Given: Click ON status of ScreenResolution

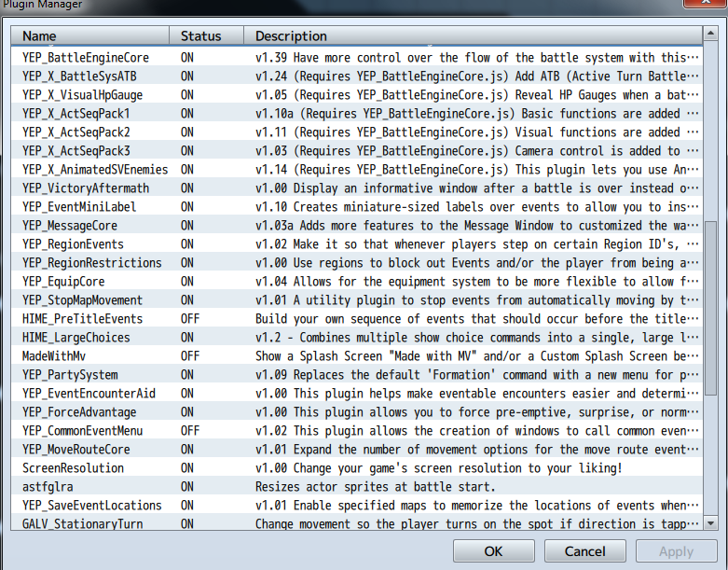Looking at the screenshot, I should pyautogui.click(x=187, y=467).
